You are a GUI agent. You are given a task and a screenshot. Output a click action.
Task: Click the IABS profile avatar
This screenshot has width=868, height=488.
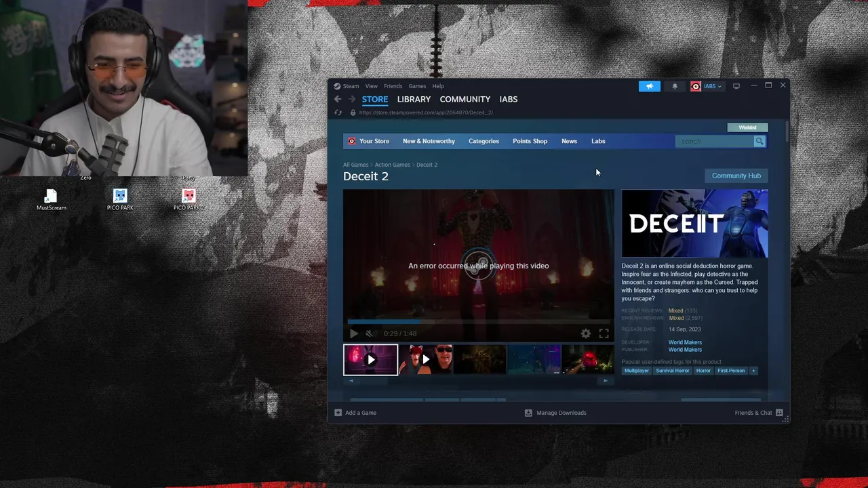696,86
